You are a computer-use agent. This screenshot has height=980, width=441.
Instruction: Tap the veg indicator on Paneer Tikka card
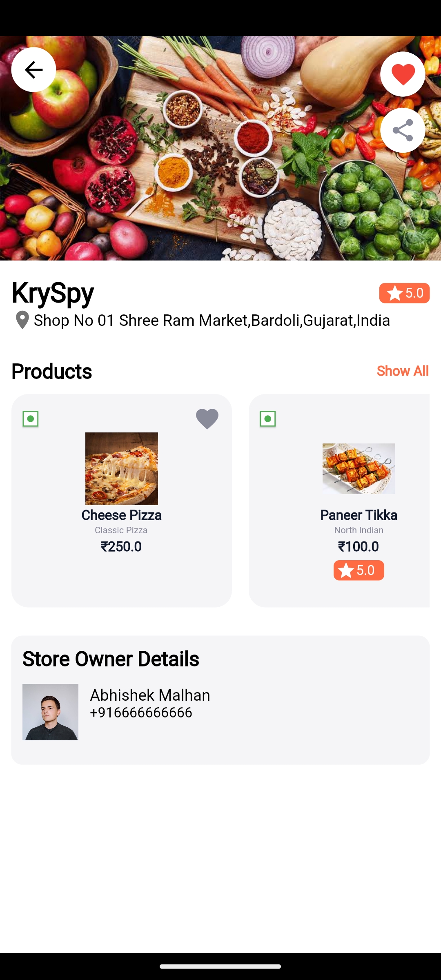pos(268,419)
